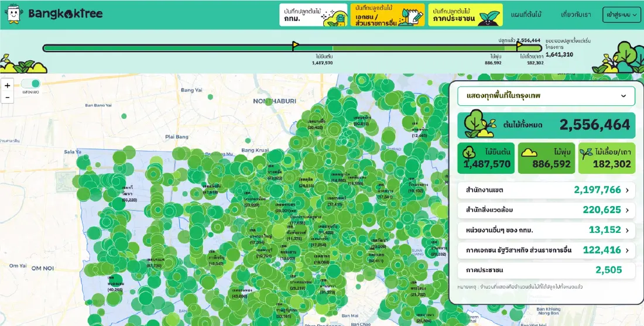
Task: Click the หมายเหตุ footnote text in panel
Action: [x=520, y=287]
